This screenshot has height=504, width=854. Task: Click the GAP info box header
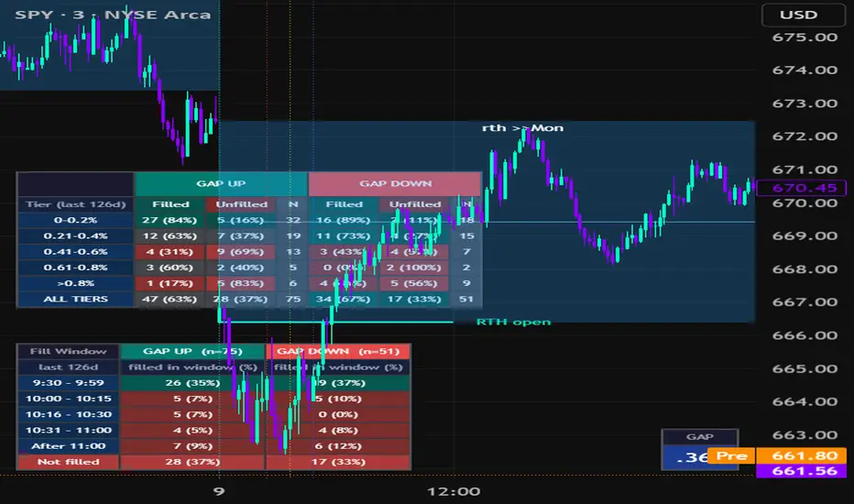700,437
